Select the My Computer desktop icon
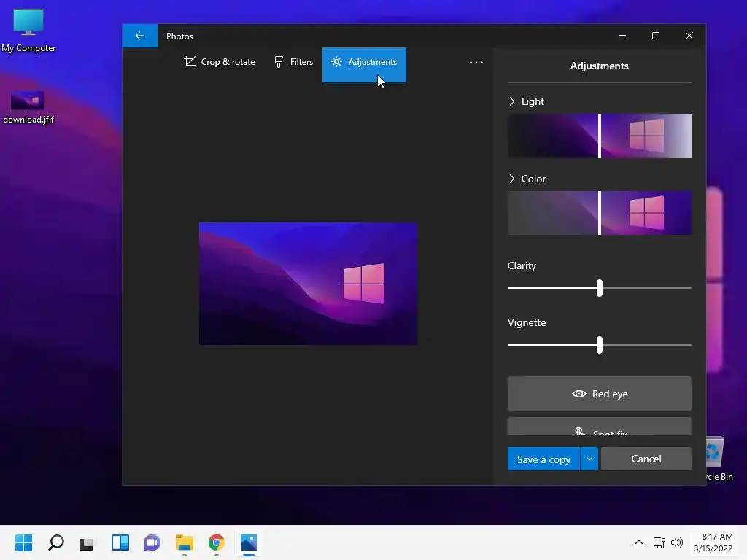This screenshot has width=747, height=560. (28, 31)
